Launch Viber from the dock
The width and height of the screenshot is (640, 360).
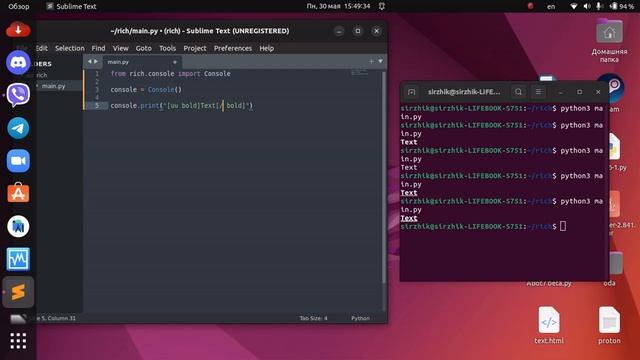tap(18, 95)
